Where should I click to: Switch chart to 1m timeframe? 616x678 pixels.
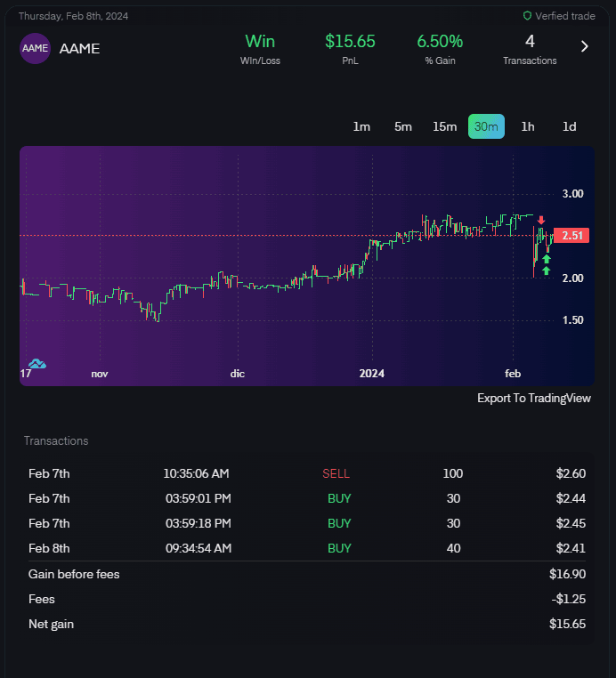point(361,126)
